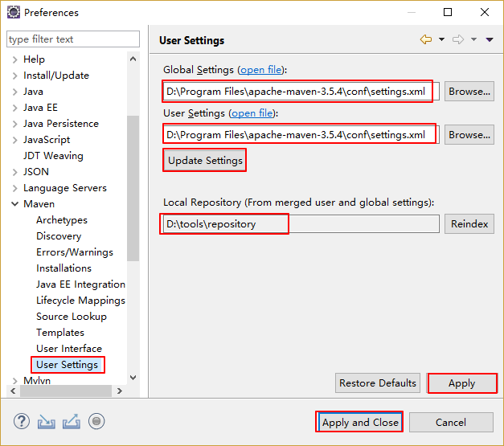Toggle the oomph recorder circle icon
This screenshot has width=504, height=446.
(96, 421)
